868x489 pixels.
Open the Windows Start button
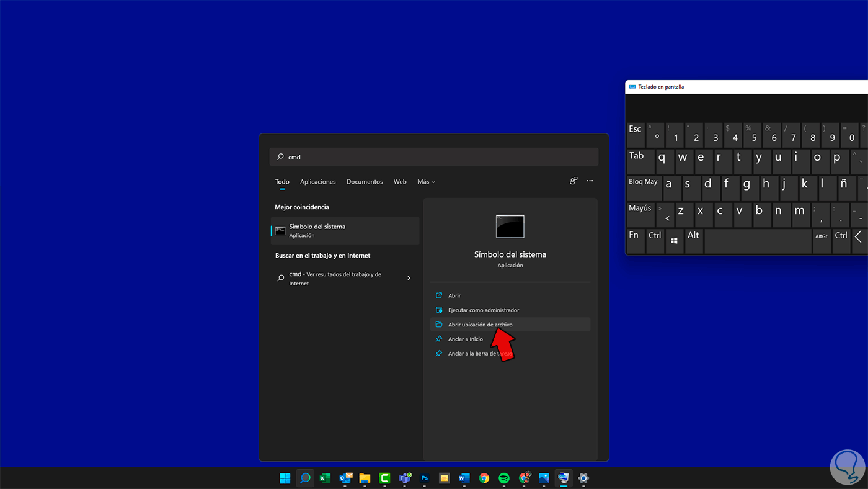point(285,478)
